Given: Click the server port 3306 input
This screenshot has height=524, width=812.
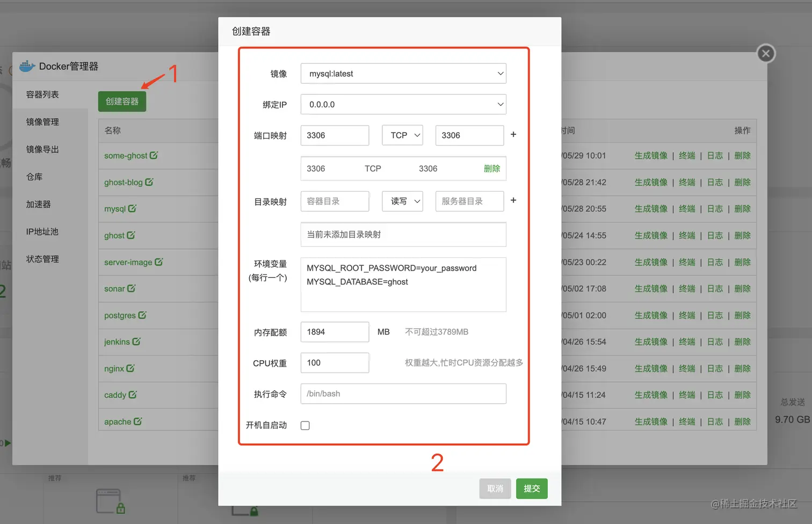Looking at the screenshot, I should point(469,135).
